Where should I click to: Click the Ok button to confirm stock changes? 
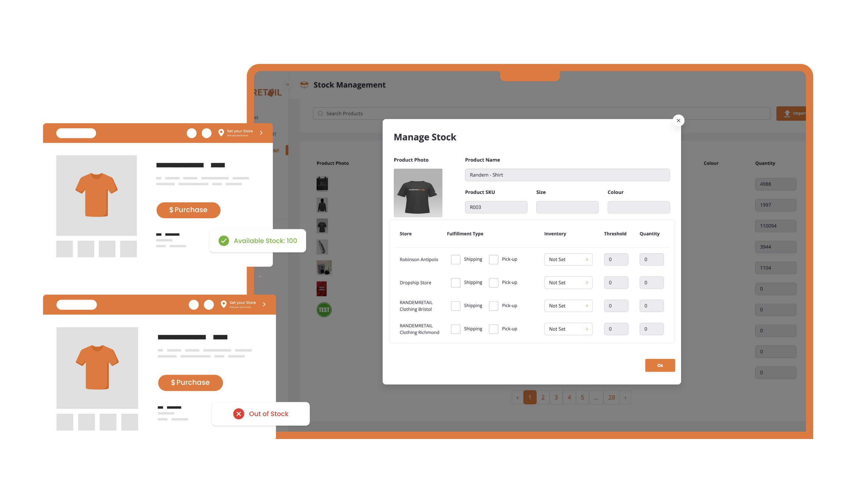[659, 365]
